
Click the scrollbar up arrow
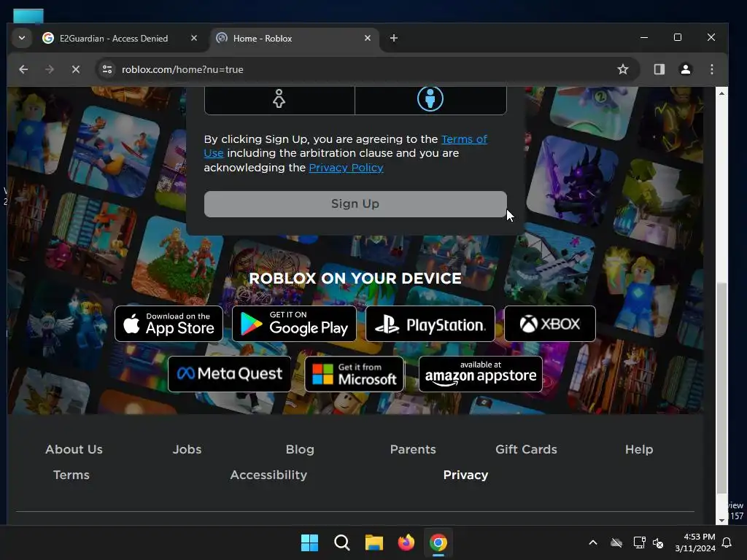(x=721, y=93)
